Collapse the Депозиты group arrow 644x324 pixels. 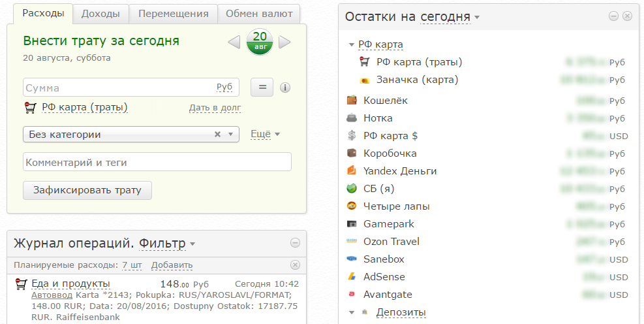351,312
